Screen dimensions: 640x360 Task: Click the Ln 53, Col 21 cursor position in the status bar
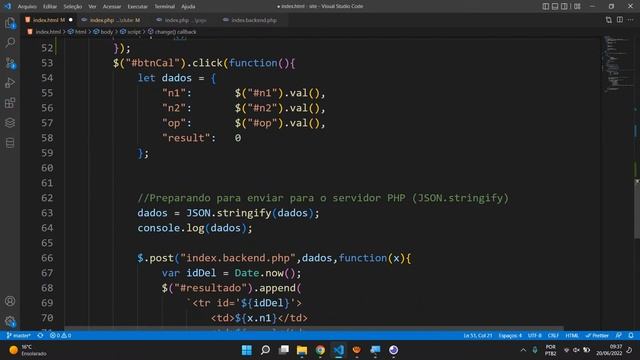[x=478, y=336]
